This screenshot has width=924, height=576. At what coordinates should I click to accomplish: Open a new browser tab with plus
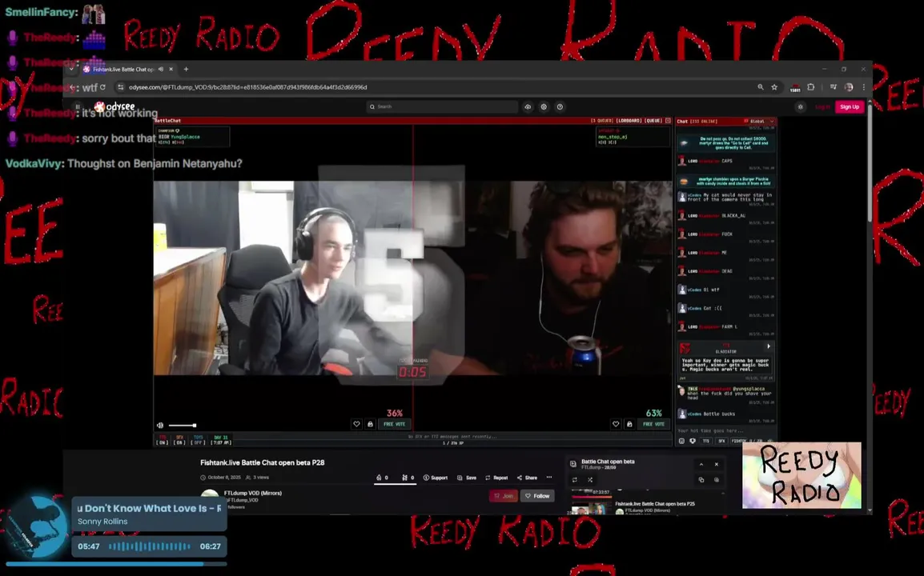click(x=187, y=69)
